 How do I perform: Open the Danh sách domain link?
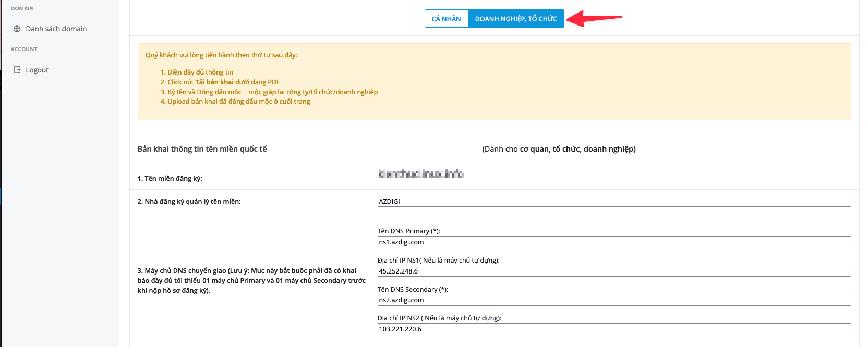(56, 29)
